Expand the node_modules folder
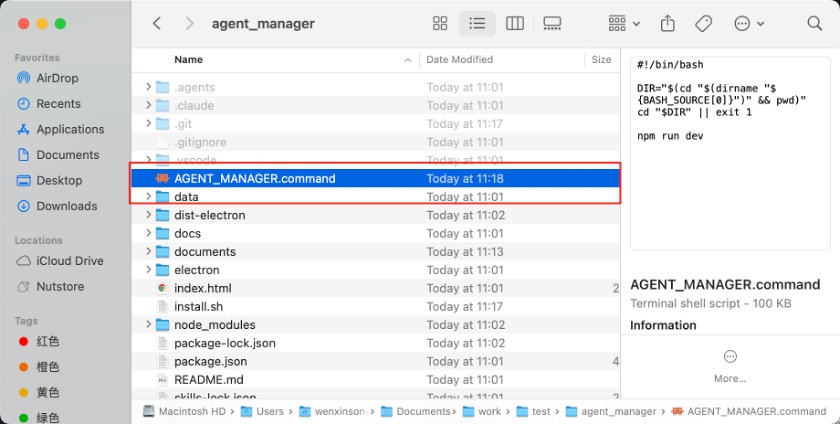Image resolution: width=840 pixels, height=424 pixels. tap(149, 325)
